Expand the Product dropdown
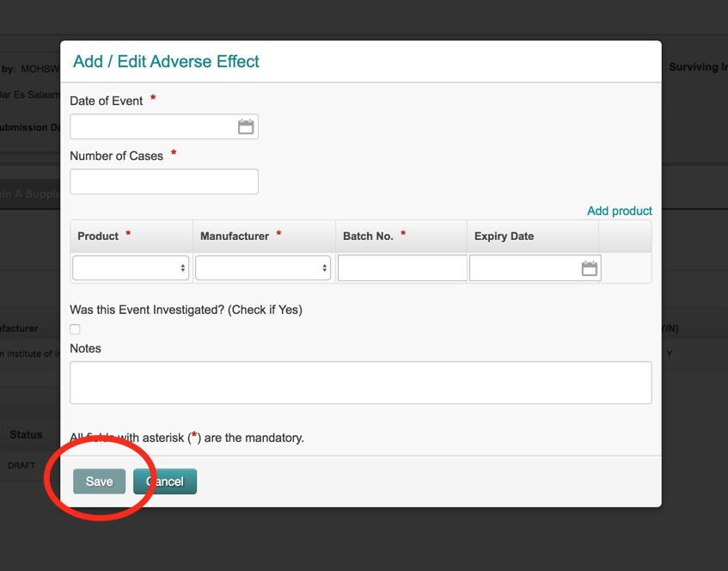This screenshot has width=728, height=571. [131, 267]
